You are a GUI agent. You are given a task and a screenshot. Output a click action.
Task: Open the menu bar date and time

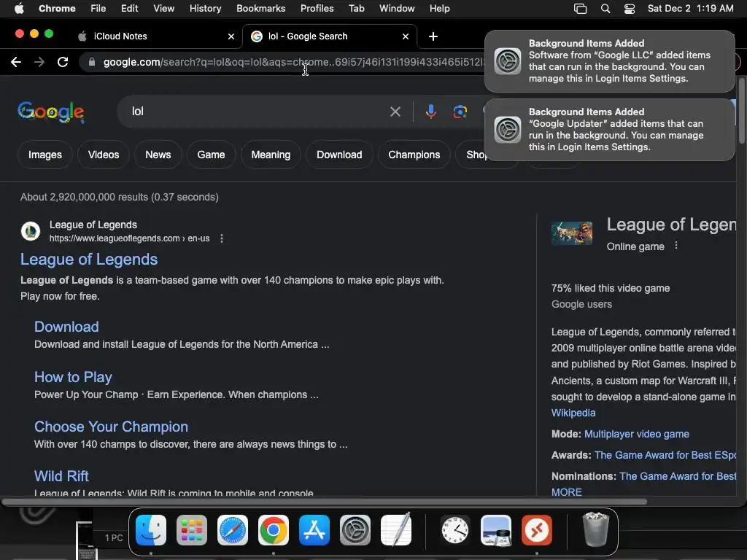[690, 9]
